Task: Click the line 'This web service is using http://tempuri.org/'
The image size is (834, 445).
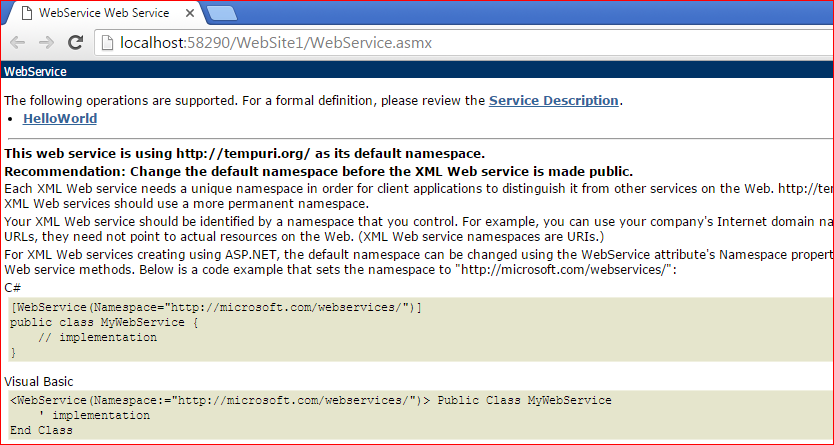Action: point(244,154)
